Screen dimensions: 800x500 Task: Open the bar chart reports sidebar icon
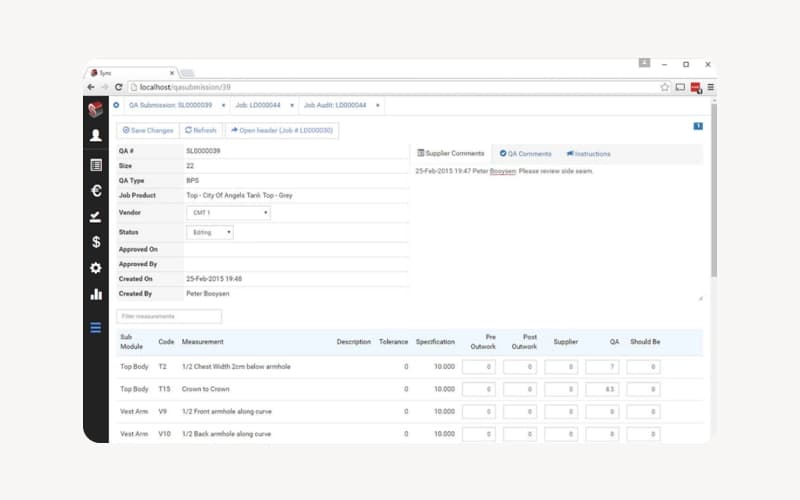coord(96,294)
